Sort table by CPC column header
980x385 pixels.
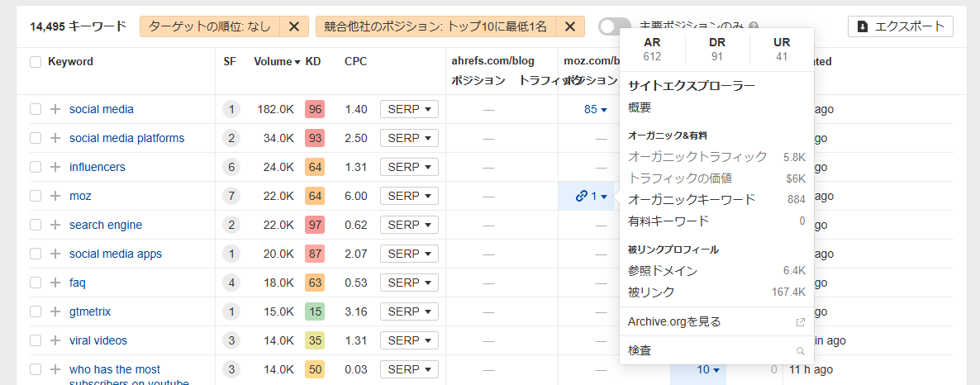coord(355,62)
